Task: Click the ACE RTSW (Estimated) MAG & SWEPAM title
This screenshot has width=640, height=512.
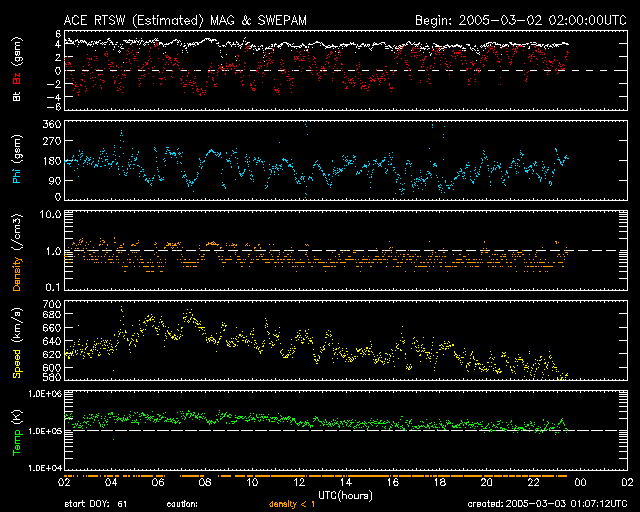Action: pyautogui.click(x=178, y=19)
